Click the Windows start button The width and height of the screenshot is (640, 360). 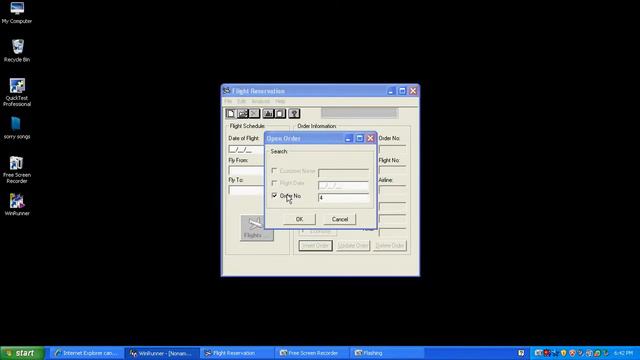click(22, 353)
